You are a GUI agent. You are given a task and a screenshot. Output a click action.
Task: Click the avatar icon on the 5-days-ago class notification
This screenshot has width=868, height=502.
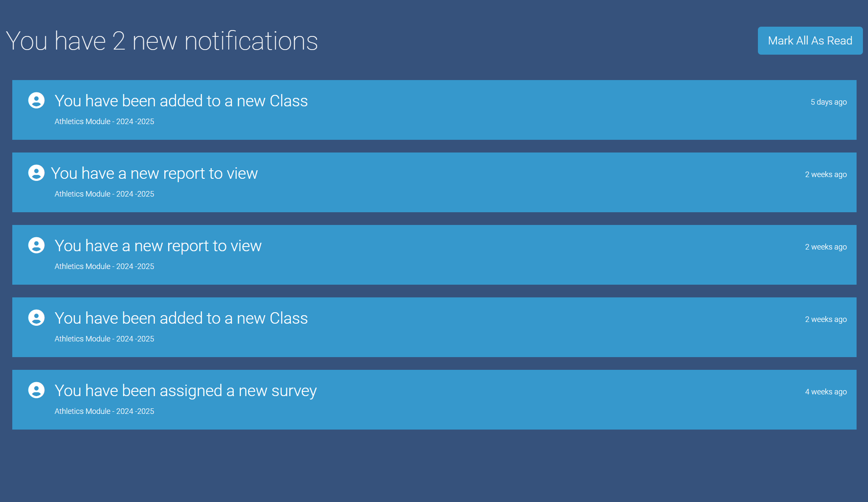tap(36, 100)
